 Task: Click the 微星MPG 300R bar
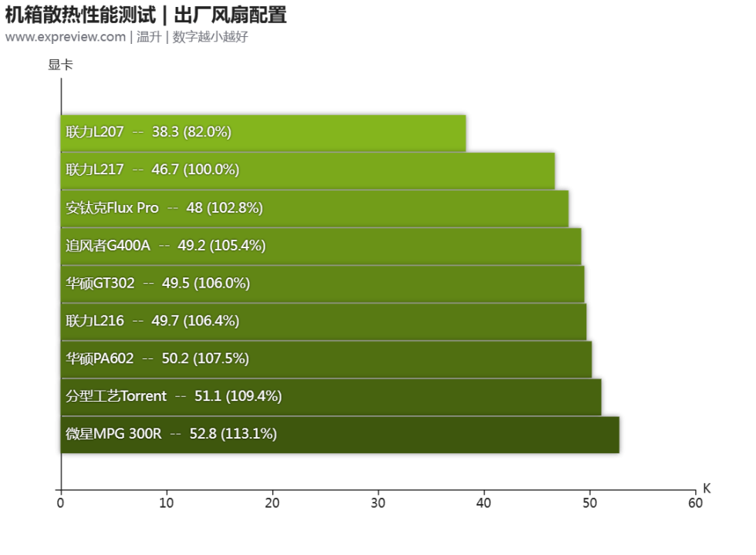[339, 435]
